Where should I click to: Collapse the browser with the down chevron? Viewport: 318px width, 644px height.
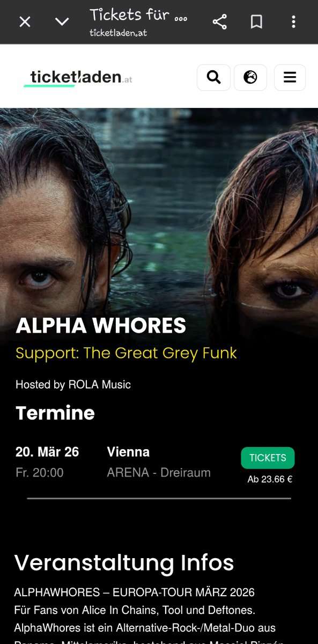coord(62,22)
